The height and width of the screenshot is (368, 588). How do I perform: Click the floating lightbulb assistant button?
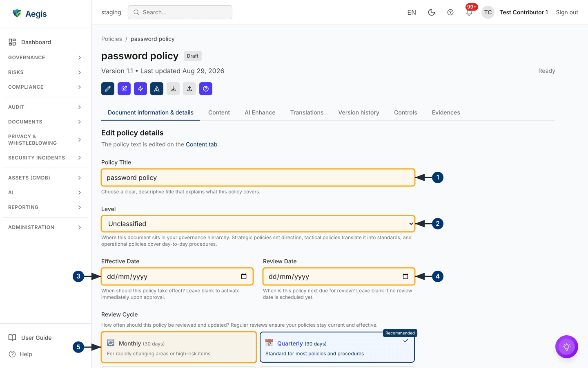567,347
